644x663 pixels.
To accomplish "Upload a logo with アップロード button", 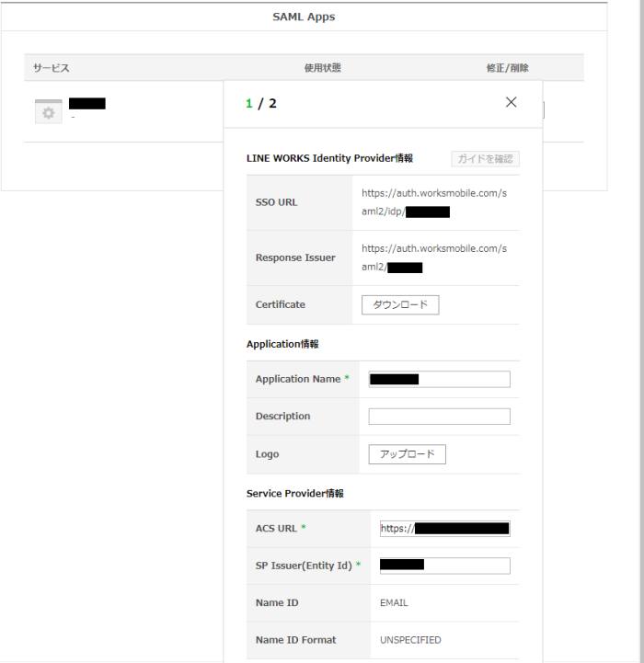I will (x=407, y=454).
